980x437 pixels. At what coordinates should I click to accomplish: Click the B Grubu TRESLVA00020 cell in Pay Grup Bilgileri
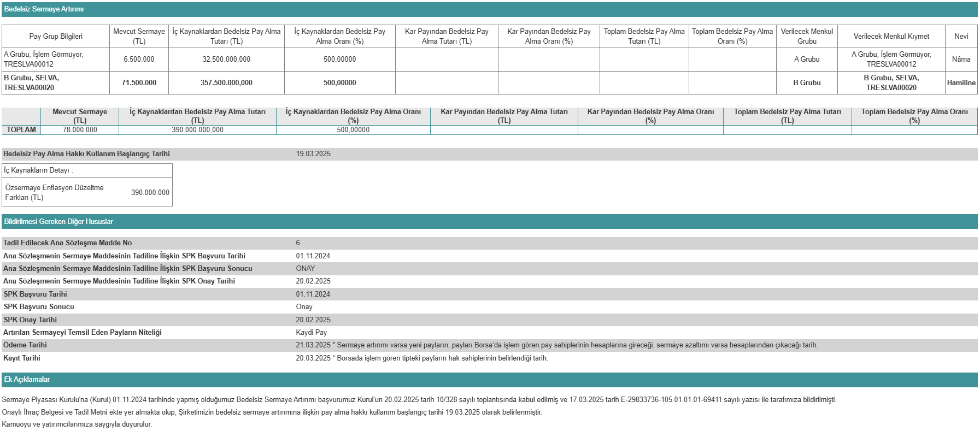click(x=56, y=82)
